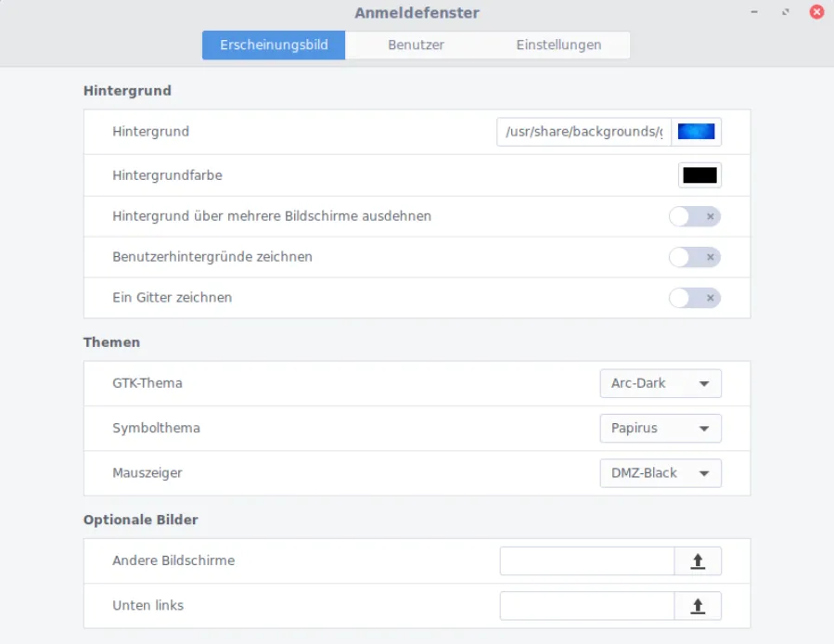Click the Hintergrund file path field
834x644 pixels.
click(584, 132)
